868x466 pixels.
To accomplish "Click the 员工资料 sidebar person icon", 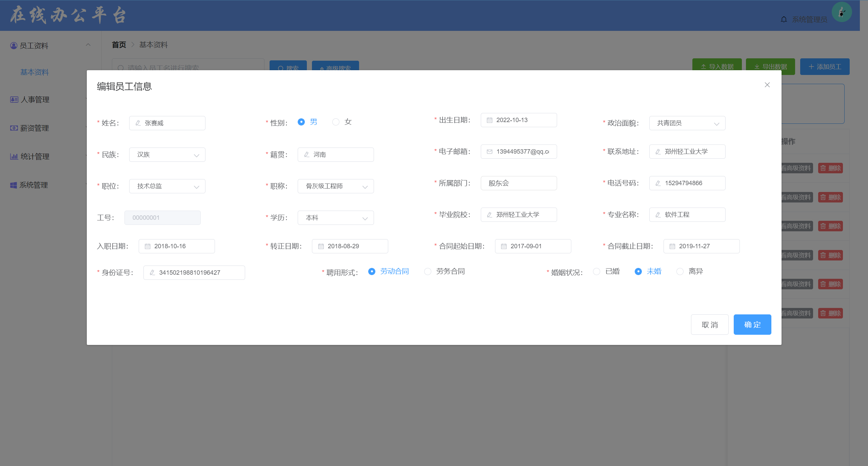I will click(x=14, y=45).
